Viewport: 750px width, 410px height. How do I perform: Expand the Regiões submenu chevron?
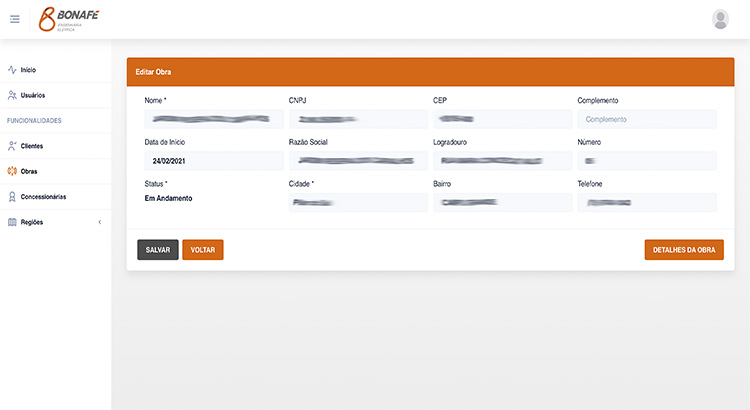pos(99,222)
